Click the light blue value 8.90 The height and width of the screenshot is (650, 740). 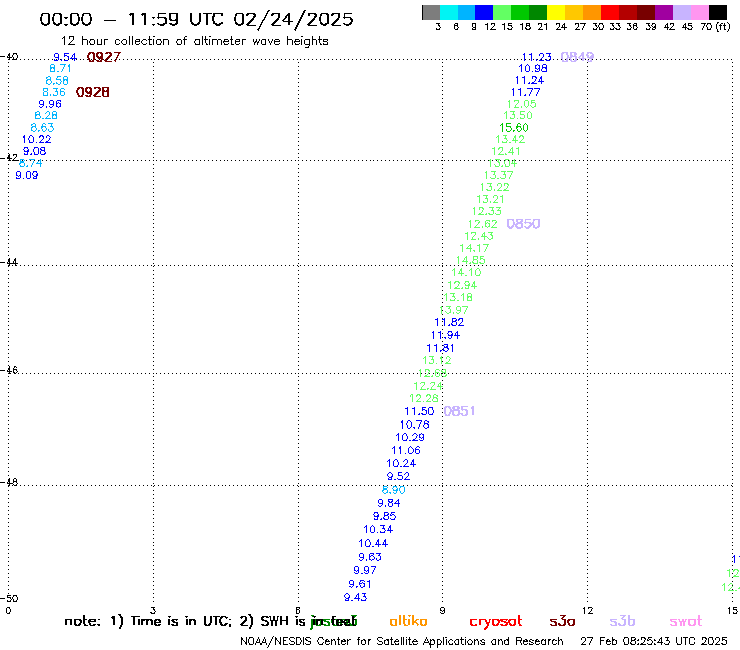(394, 490)
